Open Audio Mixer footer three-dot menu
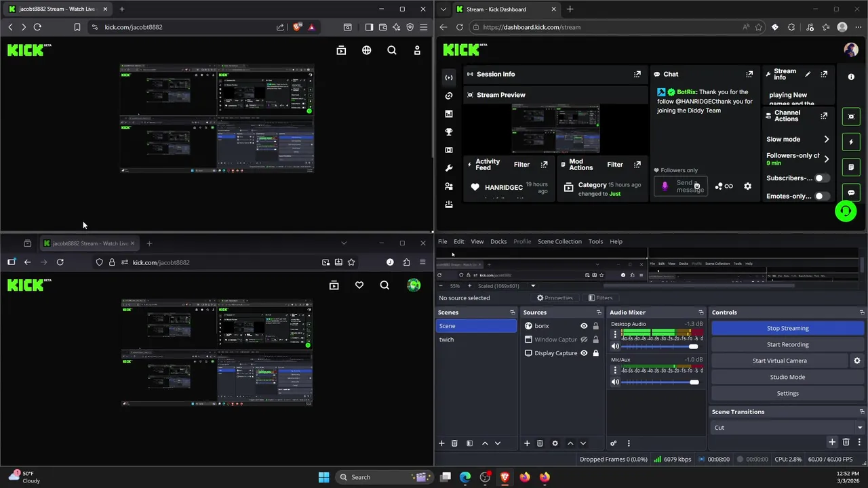Screen dimensions: 868x488 (x=629, y=443)
